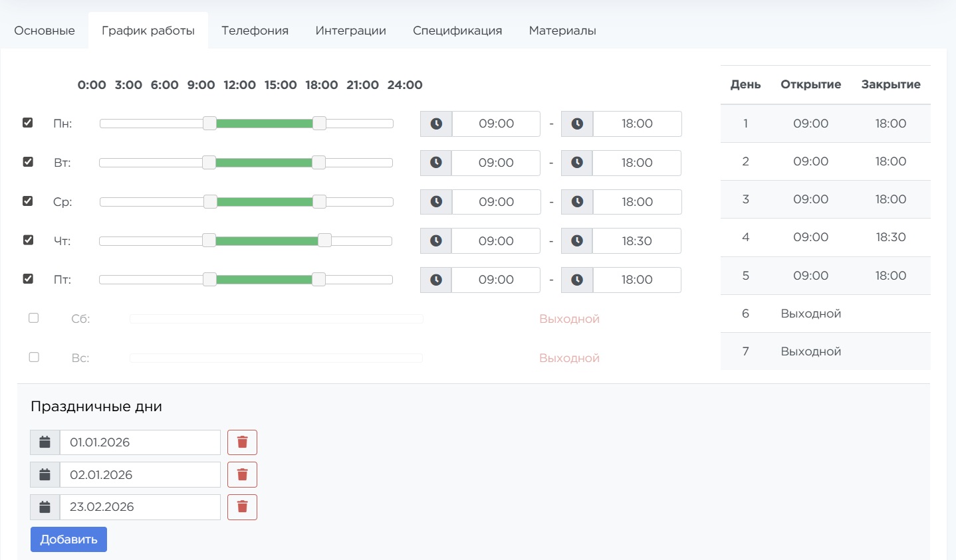
Task: Enable Saturday (Сб) as a working day
Action: coord(34,318)
